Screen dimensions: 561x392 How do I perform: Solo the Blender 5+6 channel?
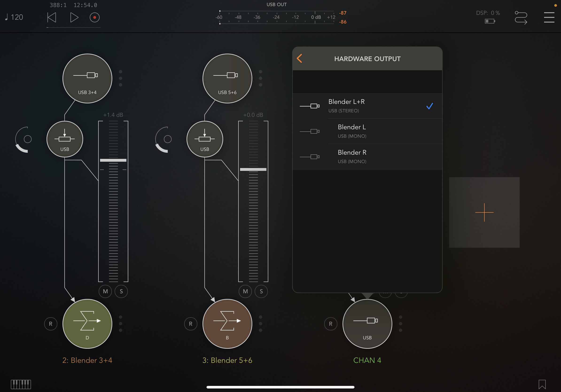(261, 291)
